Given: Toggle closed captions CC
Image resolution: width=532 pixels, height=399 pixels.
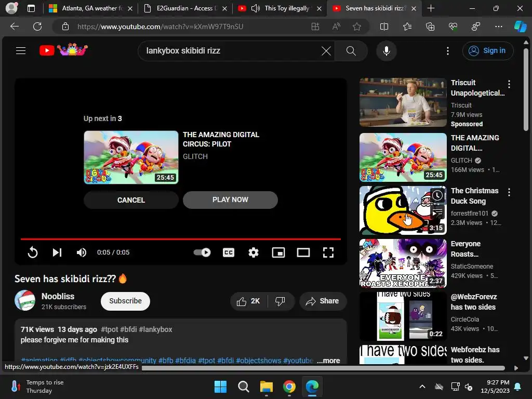Looking at the screenshot, I should click(x=229, y=252).
